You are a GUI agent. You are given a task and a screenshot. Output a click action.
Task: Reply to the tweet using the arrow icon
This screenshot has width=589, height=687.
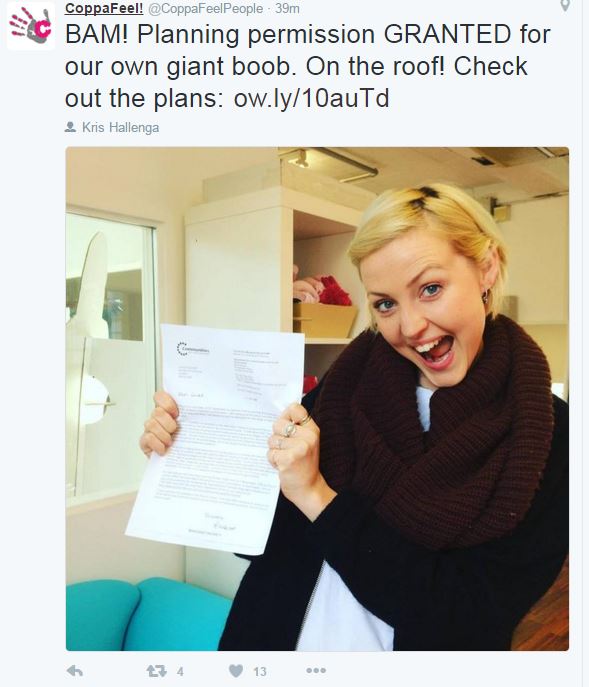pyautogui.click(x=75, y=670)
